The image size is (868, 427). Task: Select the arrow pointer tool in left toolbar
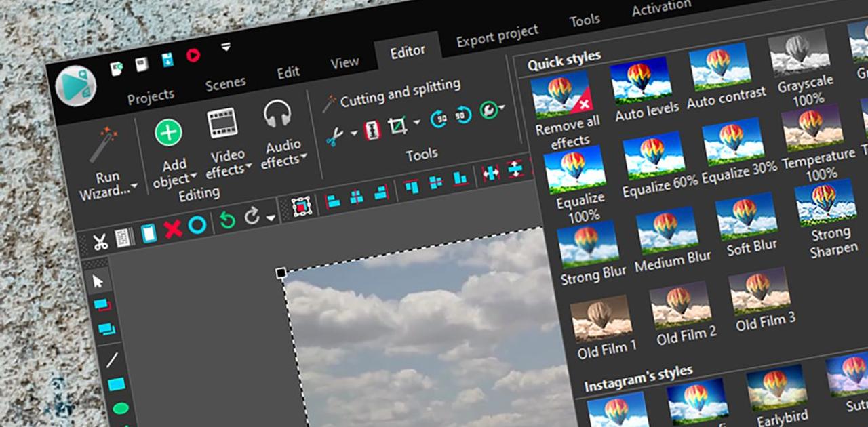tap(98, 281)
